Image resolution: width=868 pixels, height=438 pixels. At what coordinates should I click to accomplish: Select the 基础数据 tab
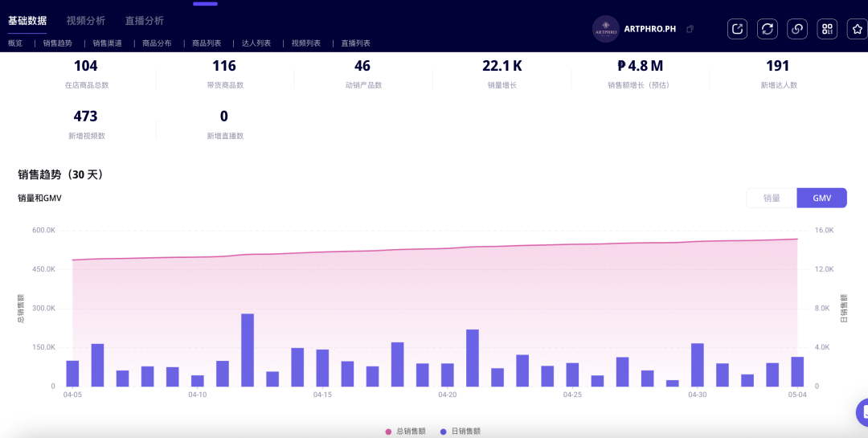pyautogui.click(x=27, y=21)
